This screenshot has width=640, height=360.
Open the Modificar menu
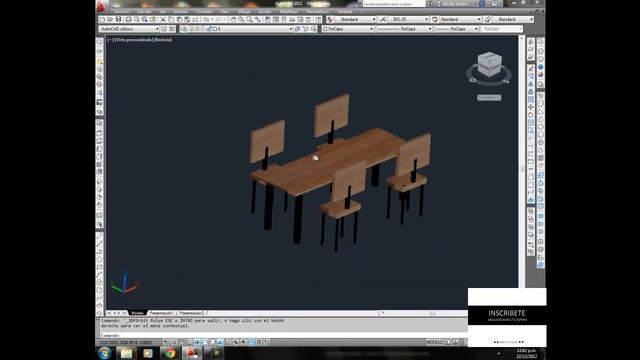coord(288,11)
